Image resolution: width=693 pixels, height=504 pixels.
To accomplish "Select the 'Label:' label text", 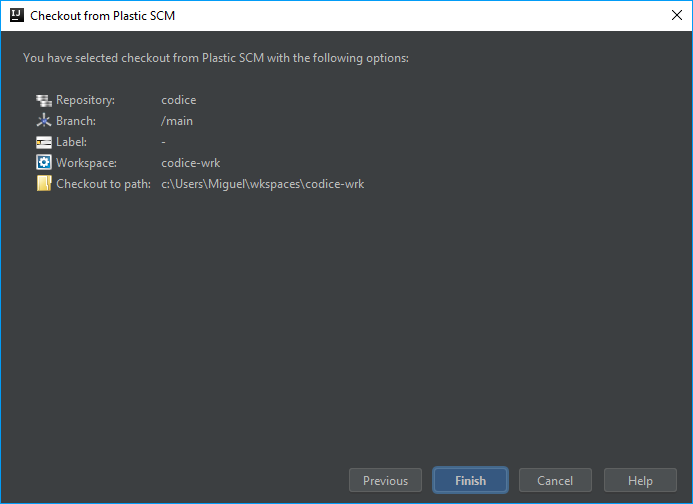I will click(x=71, y=142).
